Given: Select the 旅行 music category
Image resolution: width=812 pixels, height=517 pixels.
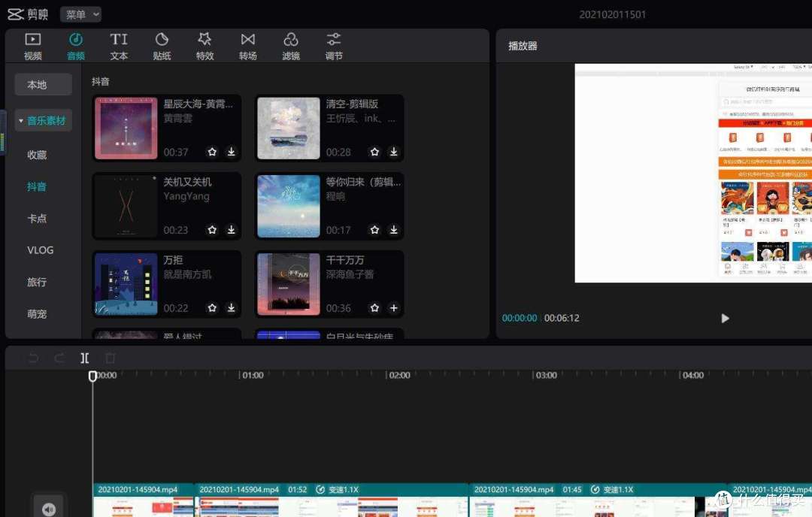Looking at the screenshot, I should (37, 282).
